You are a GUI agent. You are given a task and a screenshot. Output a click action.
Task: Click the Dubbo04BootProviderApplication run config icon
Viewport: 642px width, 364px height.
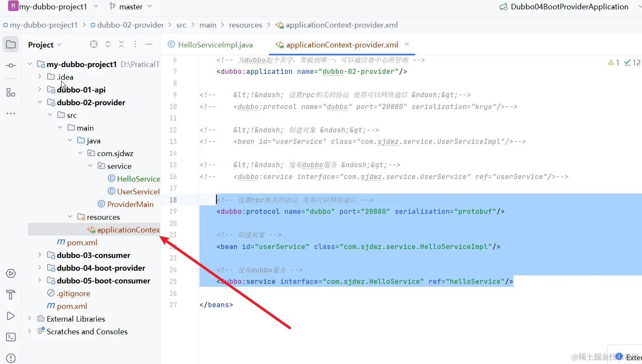point(504,7)
